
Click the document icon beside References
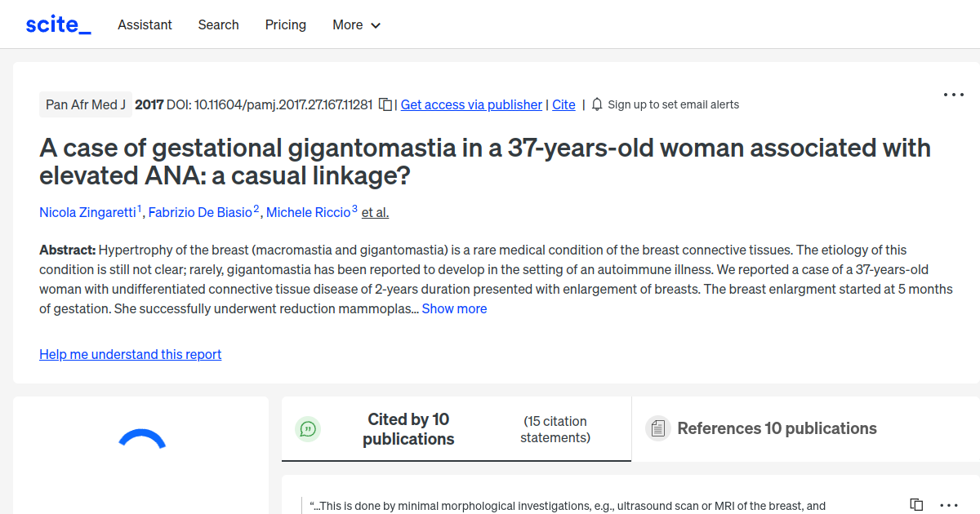coord(657,428)
